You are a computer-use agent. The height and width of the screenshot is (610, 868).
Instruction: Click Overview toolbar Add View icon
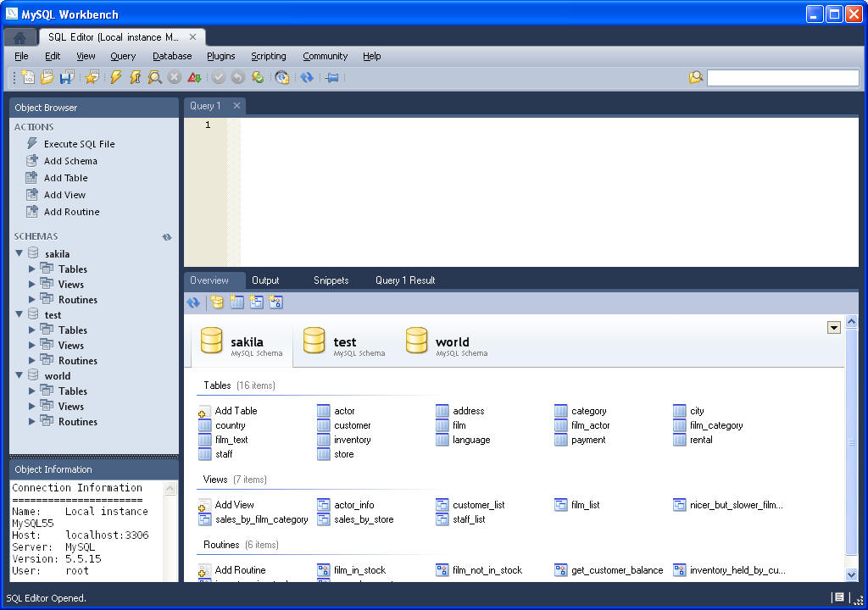[256, 302]
